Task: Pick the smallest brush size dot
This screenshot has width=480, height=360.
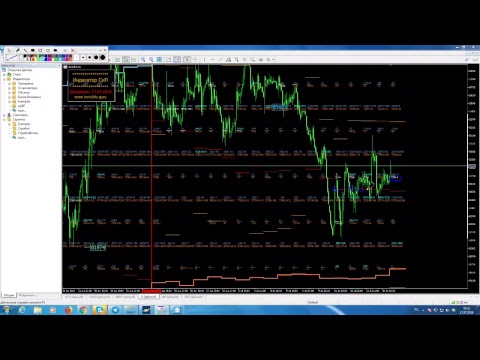Action: coord(76,57)
